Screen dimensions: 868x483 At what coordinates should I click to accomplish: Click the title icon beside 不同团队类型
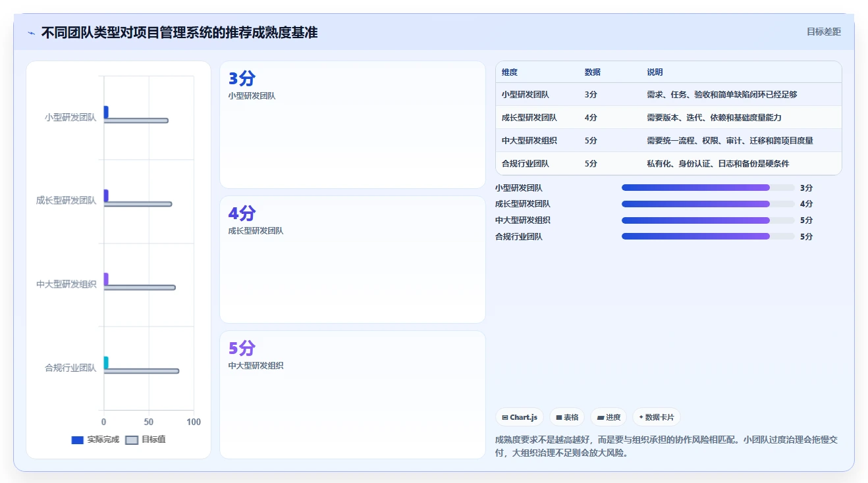click(31, 33)
